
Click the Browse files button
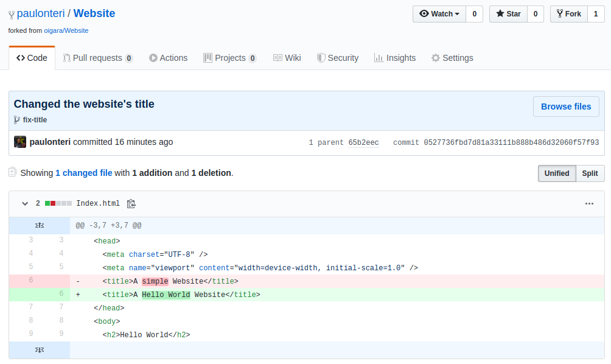[x=565, y=107]
